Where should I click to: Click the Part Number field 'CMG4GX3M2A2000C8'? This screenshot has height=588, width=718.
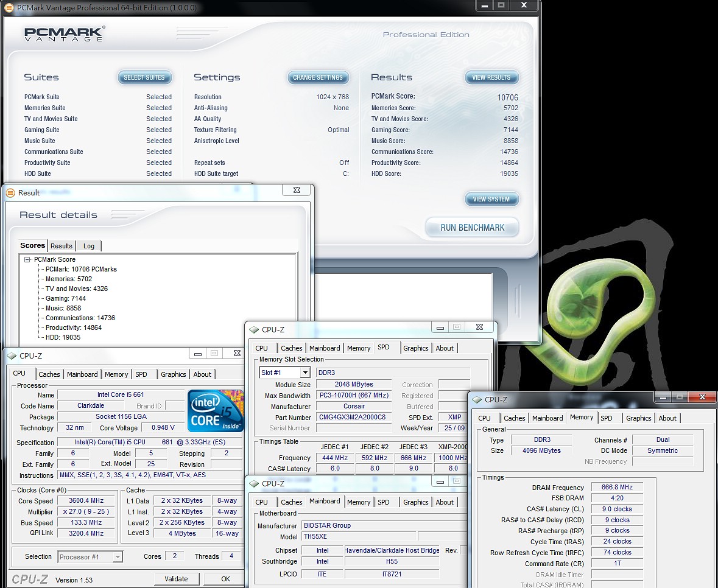[354, 418]
